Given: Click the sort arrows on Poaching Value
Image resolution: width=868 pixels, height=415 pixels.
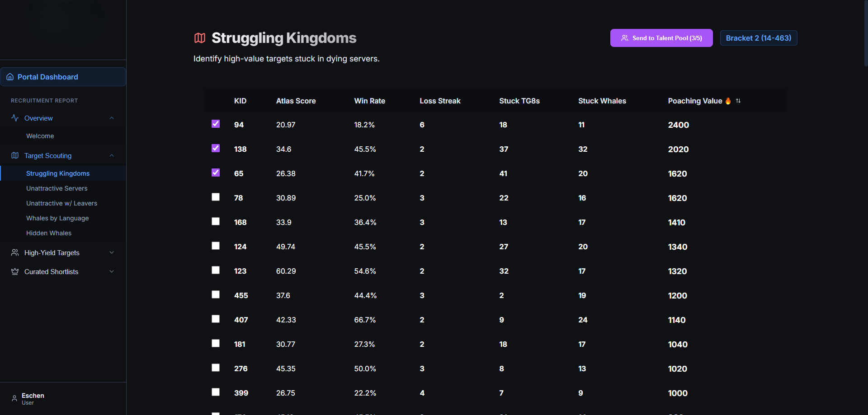Looking at the screenshot, I should point(738,101).
